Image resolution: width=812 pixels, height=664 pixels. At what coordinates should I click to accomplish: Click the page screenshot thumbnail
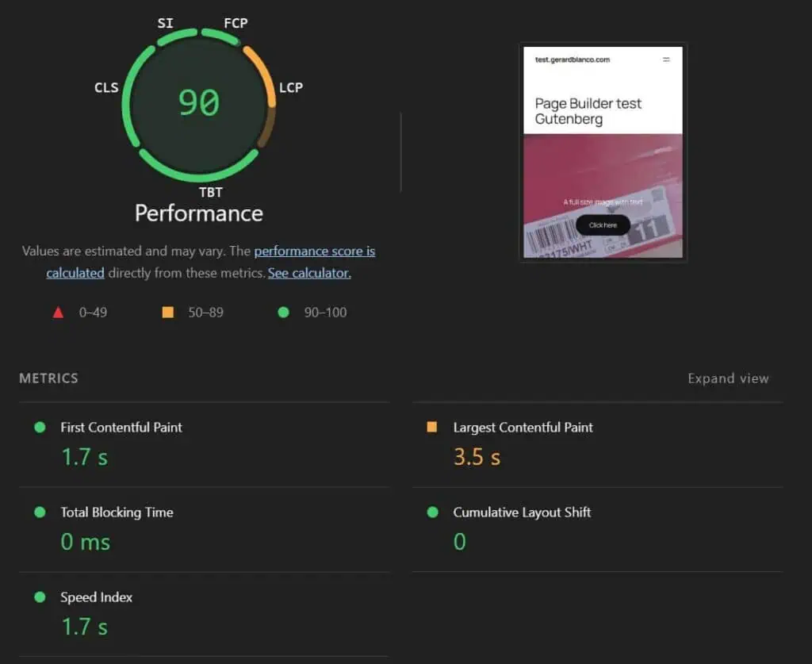coord(603,152)
